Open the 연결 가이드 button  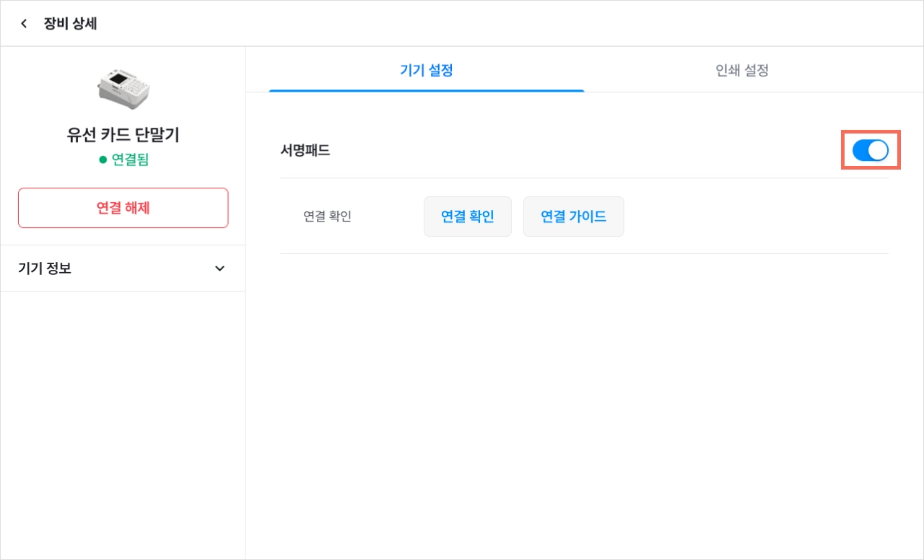574,216
